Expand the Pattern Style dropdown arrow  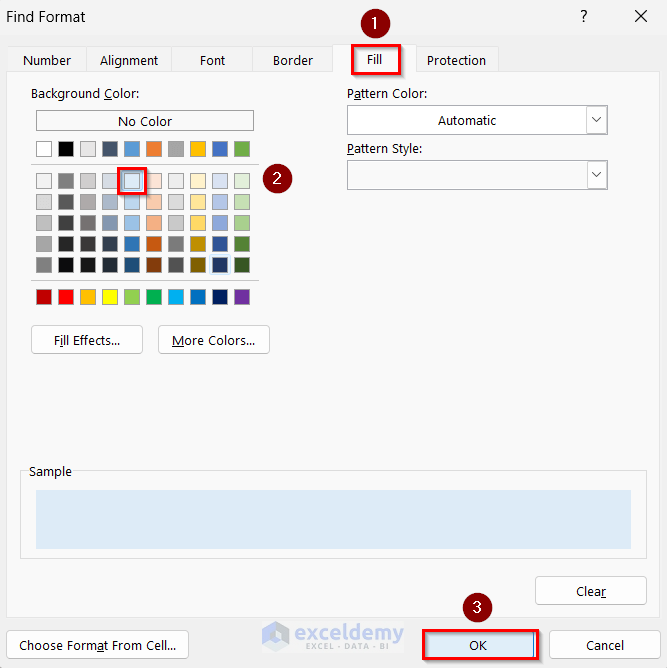596,175
